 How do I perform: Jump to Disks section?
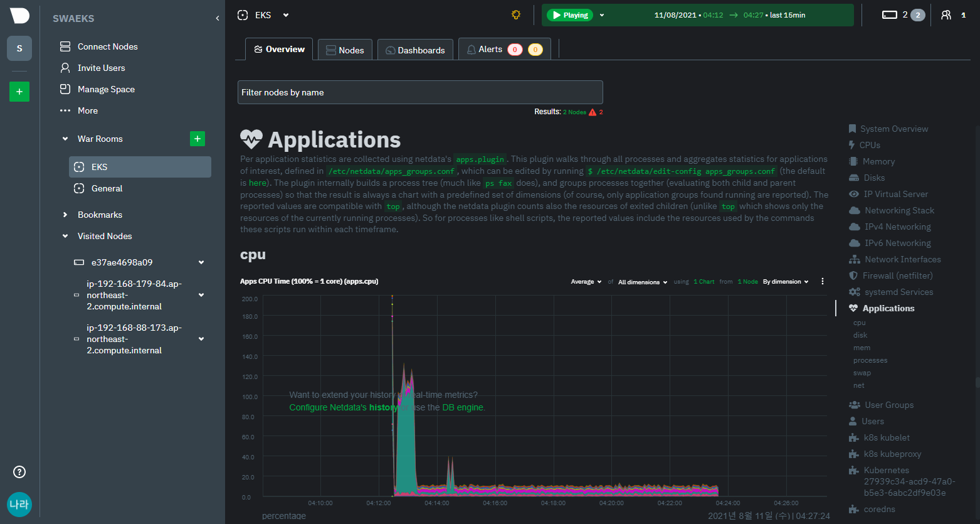pyautogui.click(x=874, y=178)
